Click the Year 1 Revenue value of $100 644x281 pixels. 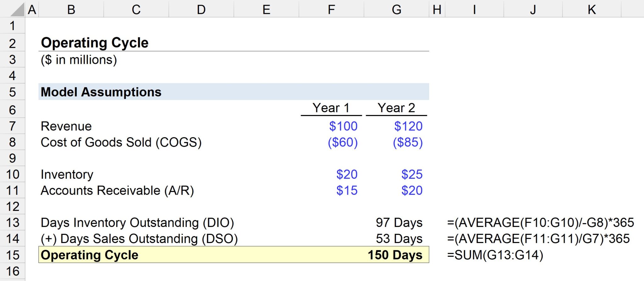(x=343, y=126)
